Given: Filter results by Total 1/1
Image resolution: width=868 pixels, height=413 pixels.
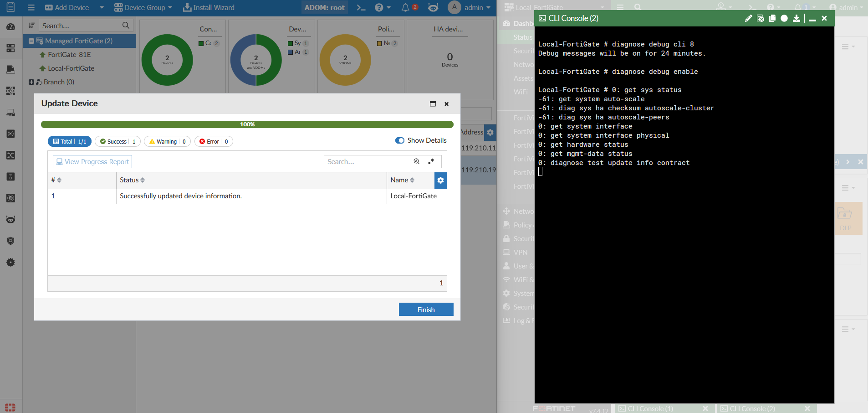Looking at the screenshot, I should [x=70, y=141].
